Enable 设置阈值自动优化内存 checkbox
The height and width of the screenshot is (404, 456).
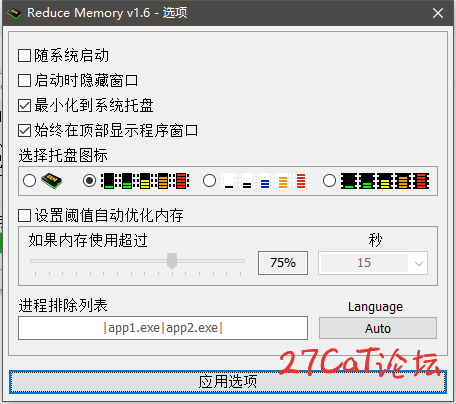click(x=25, y=215)
